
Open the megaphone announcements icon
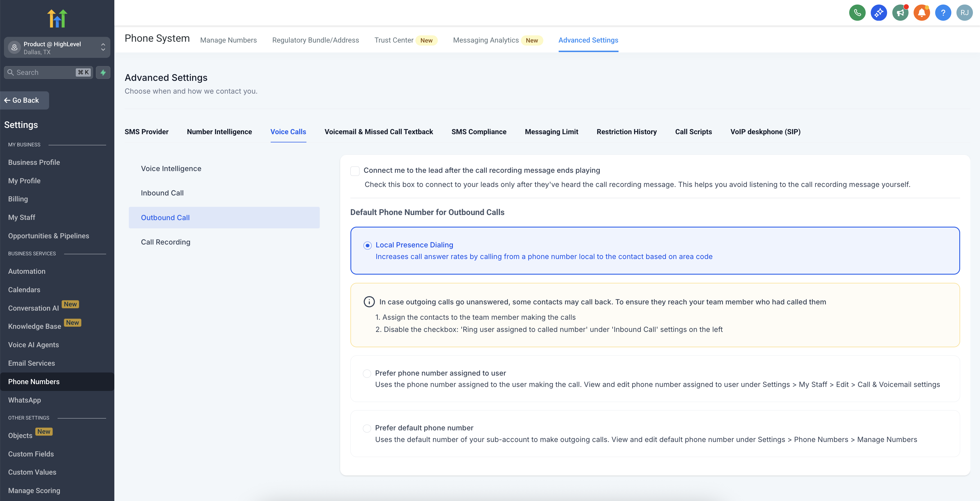point(900,13)
